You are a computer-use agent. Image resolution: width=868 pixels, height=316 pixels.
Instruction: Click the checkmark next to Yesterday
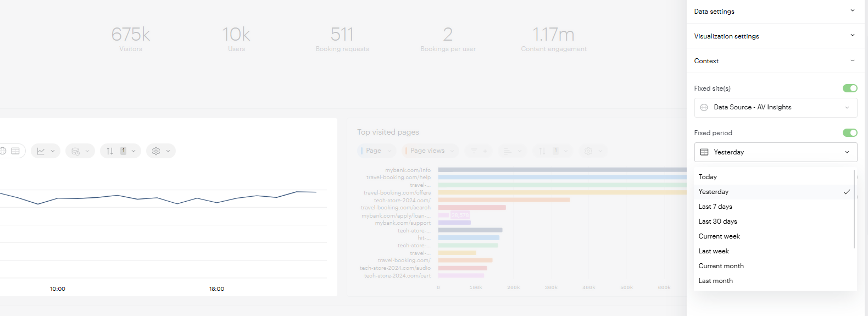[847, 192]
